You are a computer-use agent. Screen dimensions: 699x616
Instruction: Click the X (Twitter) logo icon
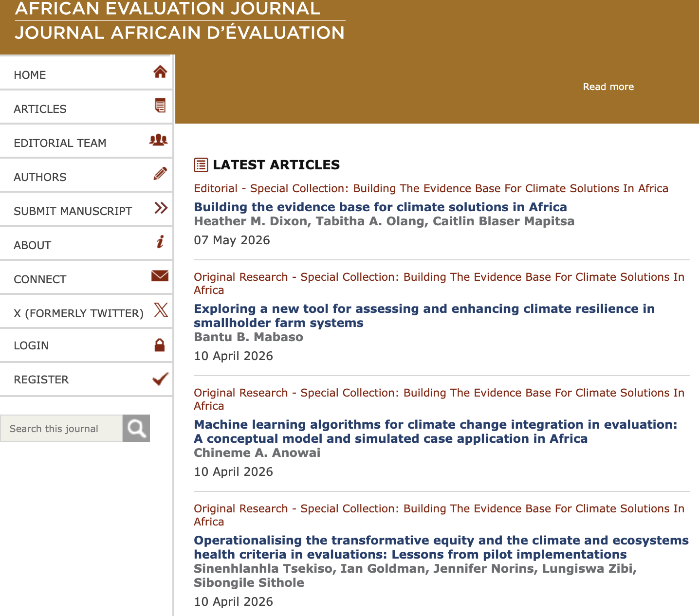(x=161, y=309)
